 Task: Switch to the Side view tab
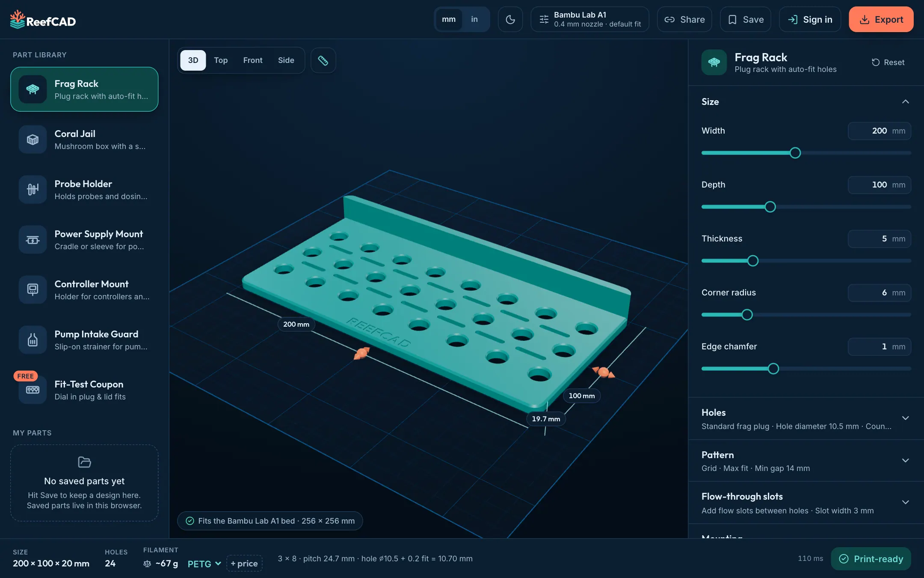(x=286, y=60)
